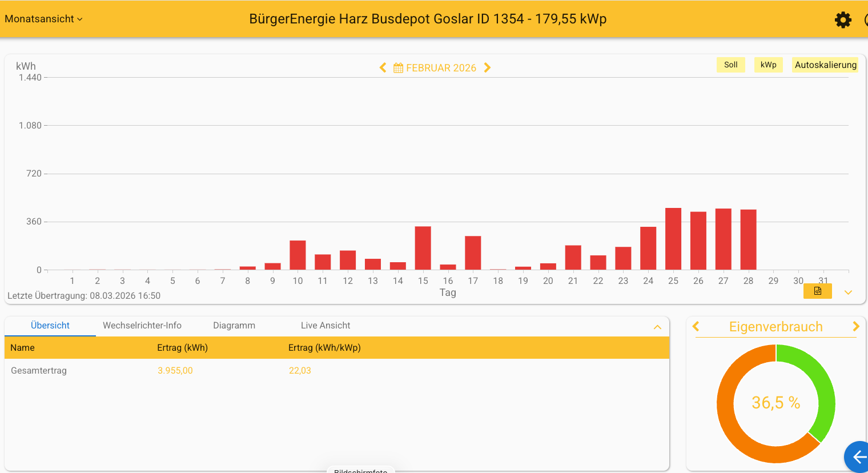This screenshot has height=473, width=868.
Task: Go to previous month with left chevron
Action: [x=383, y=67]
